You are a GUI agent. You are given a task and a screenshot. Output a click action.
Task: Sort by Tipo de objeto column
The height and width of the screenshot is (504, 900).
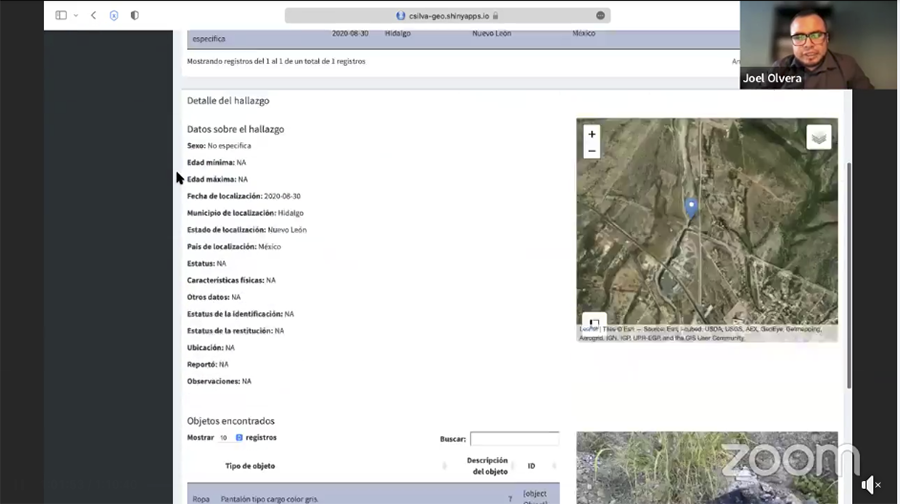[x=250, y=466]
